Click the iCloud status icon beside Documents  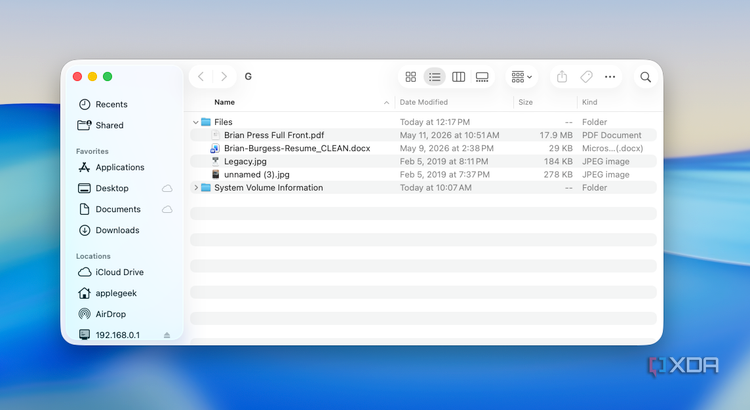[167, 210]
